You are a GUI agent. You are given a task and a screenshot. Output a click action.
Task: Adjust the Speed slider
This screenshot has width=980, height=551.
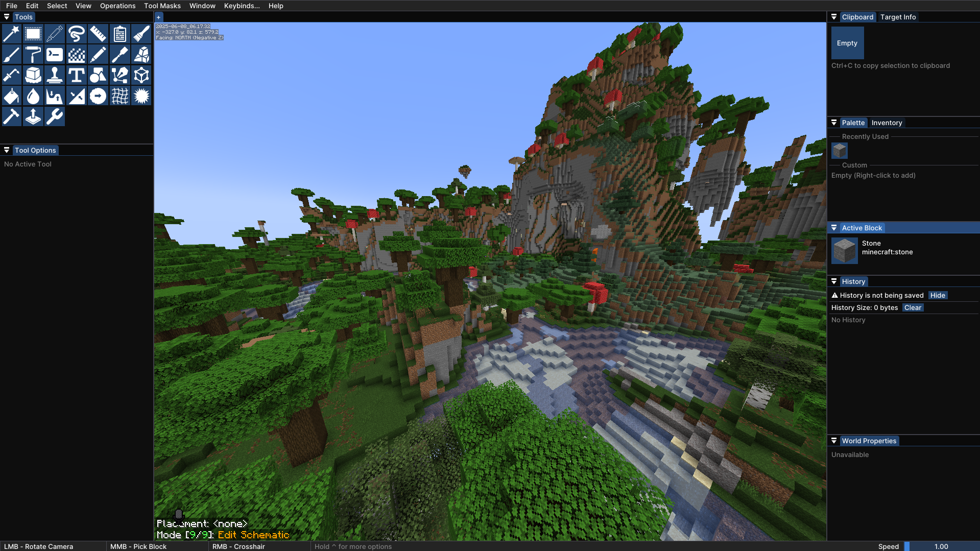pos(942,546)
